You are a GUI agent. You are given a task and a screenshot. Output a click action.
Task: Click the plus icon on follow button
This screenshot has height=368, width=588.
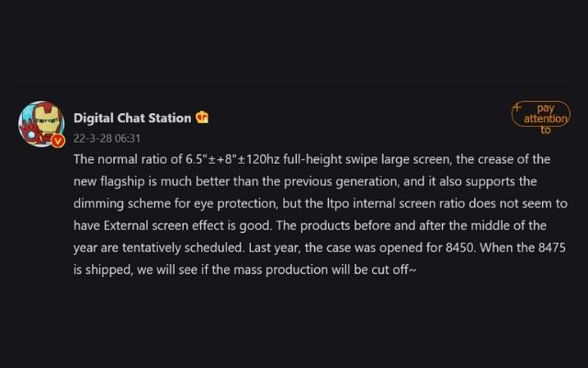click(517, 107)
